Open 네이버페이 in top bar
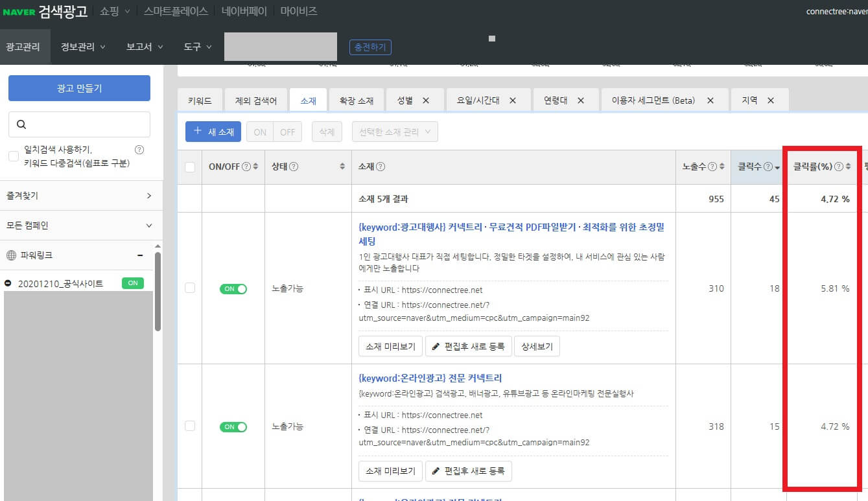Screen dimensions: 868x501 [244, 11]
